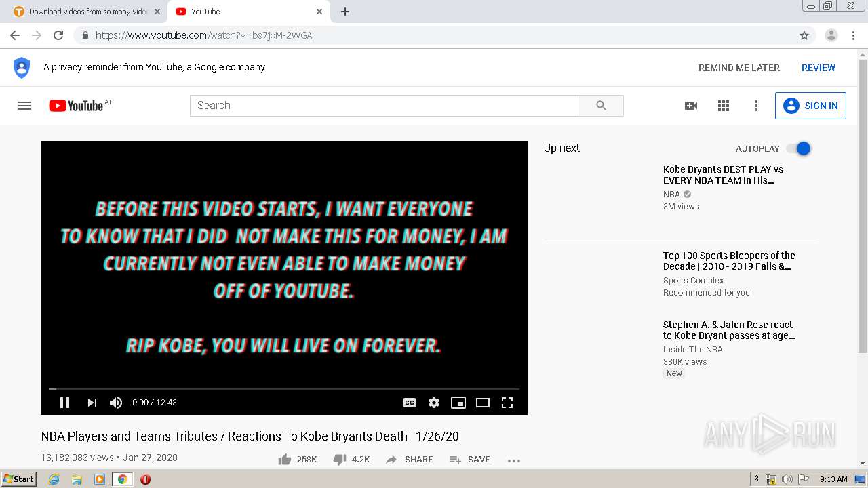The width and height of the screenshot is (868, 488).
Task: Close the YouTube tab
Action: tap(319, 12)
